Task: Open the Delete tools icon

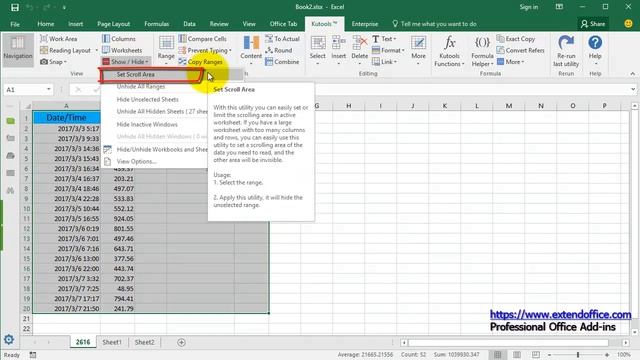Action: 360,43
